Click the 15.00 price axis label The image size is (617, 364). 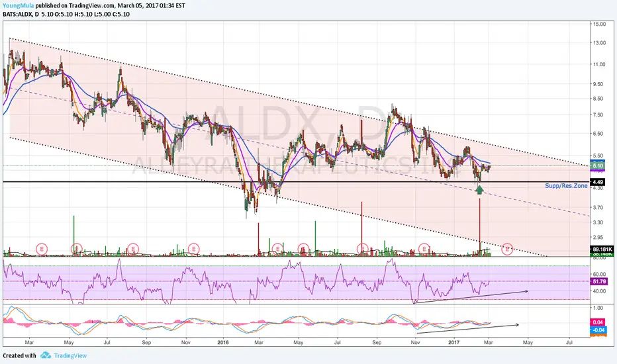point(599,24)
